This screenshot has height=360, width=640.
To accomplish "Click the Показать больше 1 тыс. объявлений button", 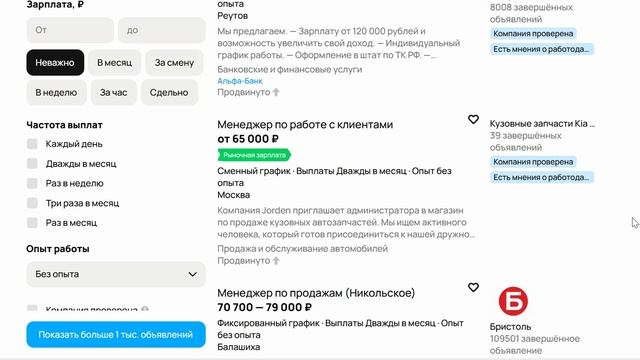I will 116,335.
